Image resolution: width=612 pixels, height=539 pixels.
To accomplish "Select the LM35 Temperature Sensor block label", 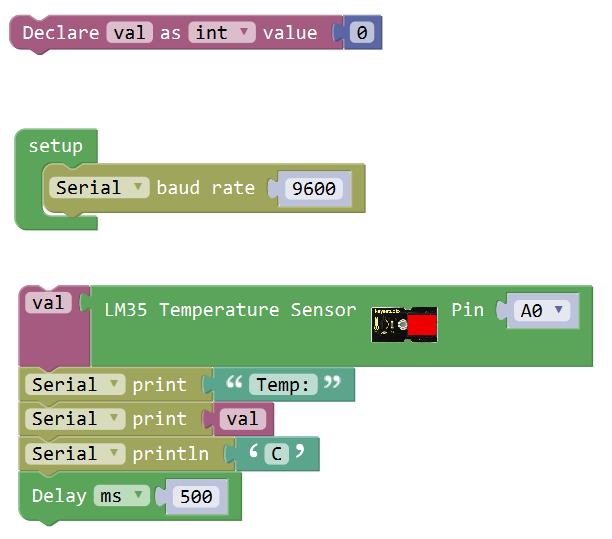I will (231, 310).
